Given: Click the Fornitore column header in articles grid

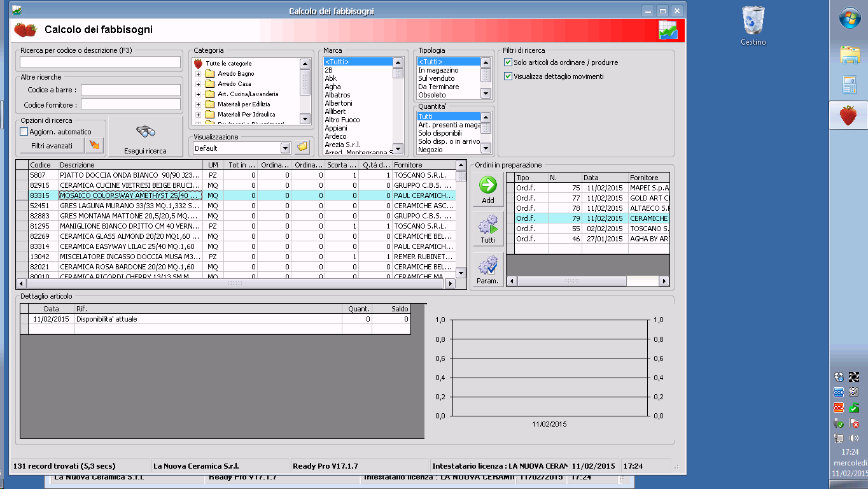Looking at the screenshot, I should (x=424, y=165).
